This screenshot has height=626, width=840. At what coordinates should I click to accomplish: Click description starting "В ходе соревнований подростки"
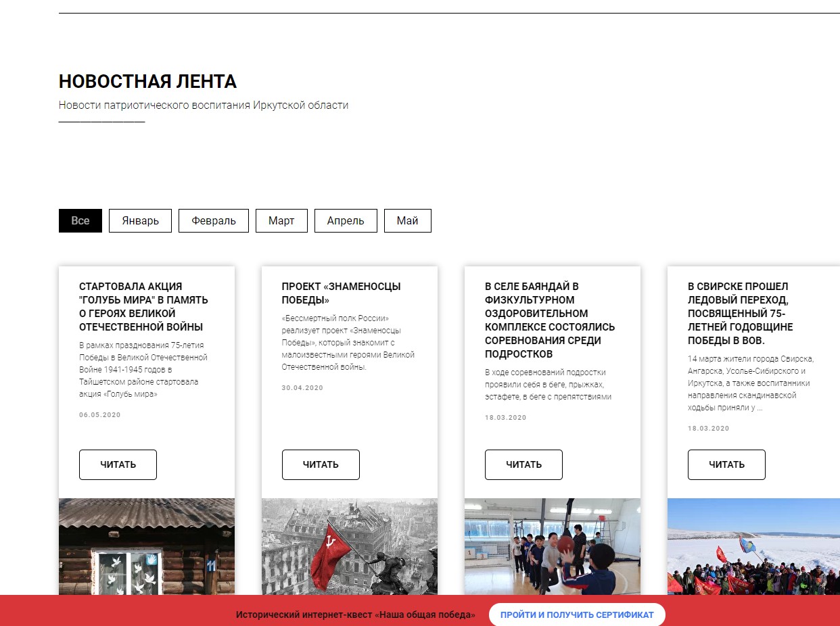point(549,385)
